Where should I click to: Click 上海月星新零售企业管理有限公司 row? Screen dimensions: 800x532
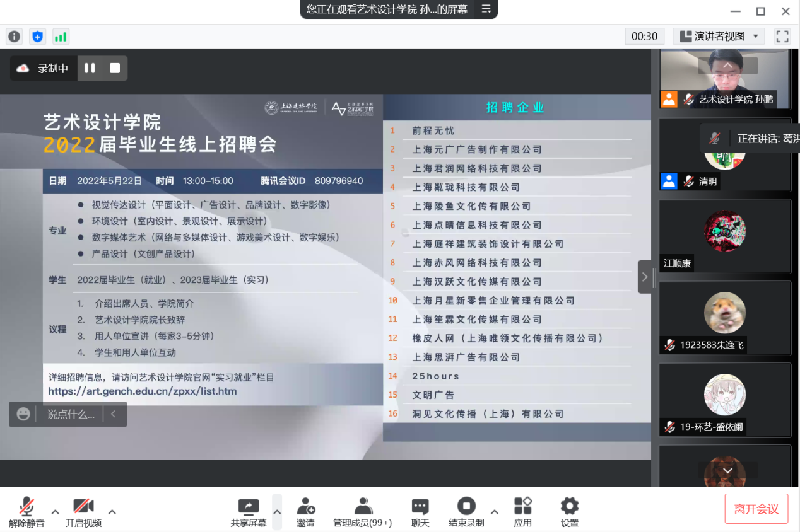493,301
